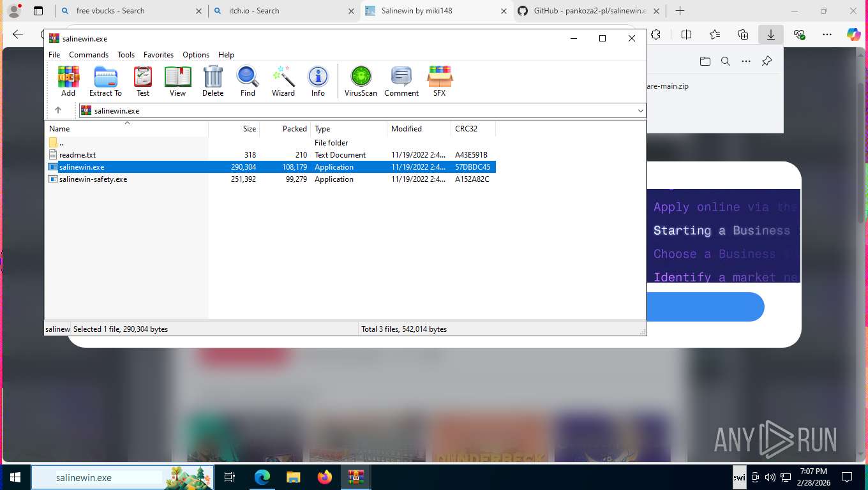This screenshot has width=868, height=490.
Task: Open the Edge downloads icon
Action: (770, 34)
